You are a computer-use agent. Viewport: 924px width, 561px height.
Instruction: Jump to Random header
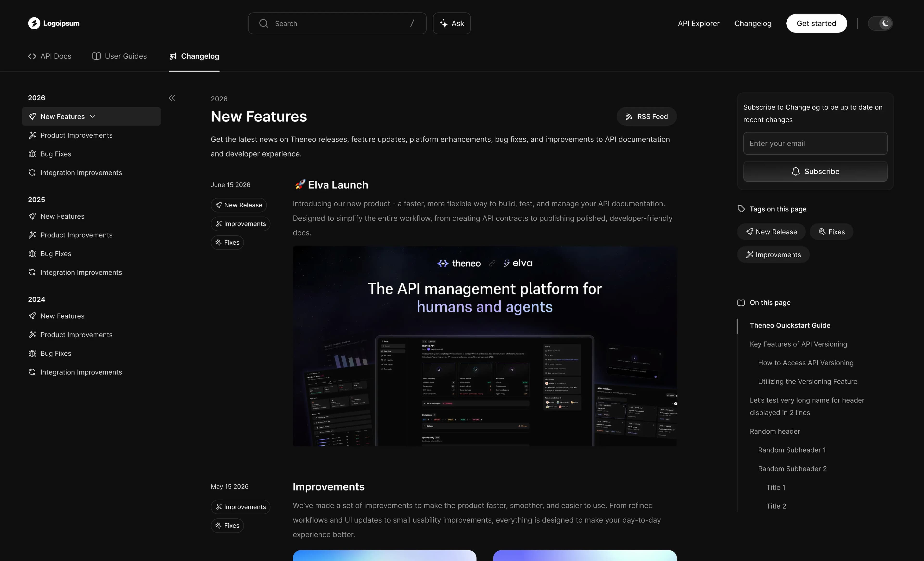[775, 431]
